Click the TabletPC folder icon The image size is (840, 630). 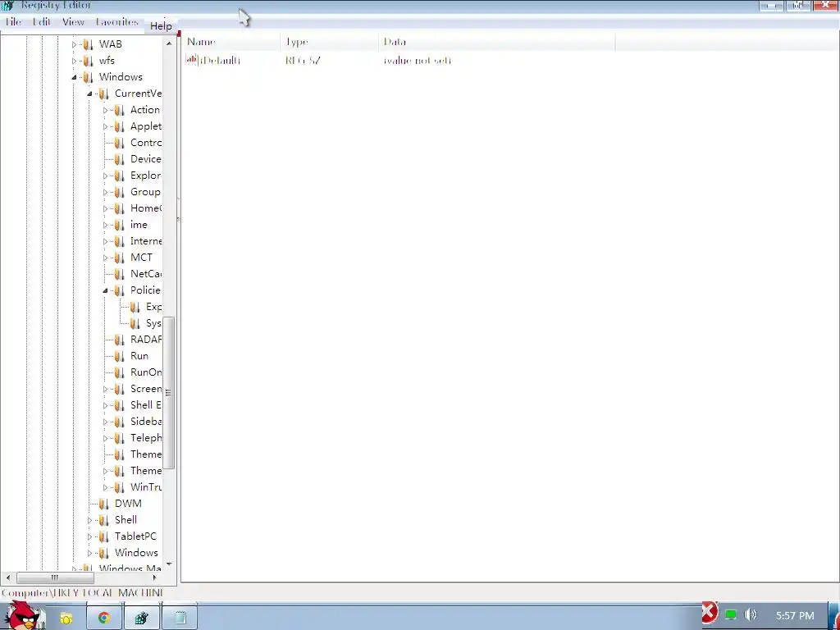[x=104, y=536]
